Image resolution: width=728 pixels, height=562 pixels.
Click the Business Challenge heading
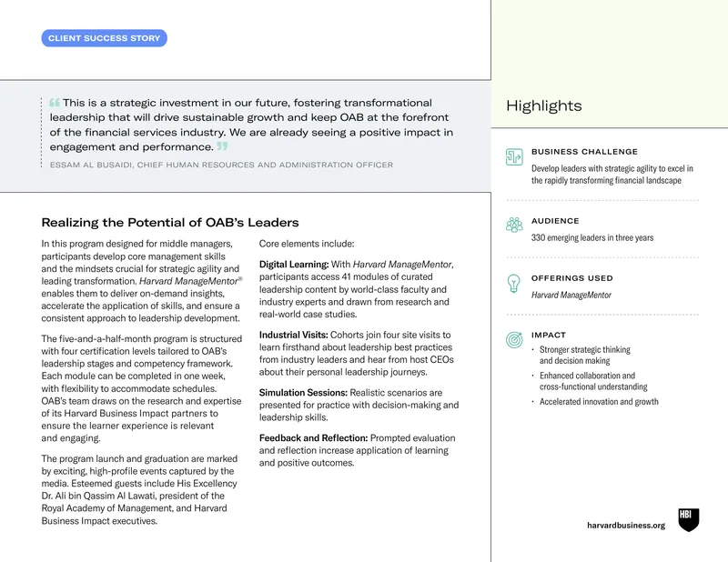click(584, 152)
